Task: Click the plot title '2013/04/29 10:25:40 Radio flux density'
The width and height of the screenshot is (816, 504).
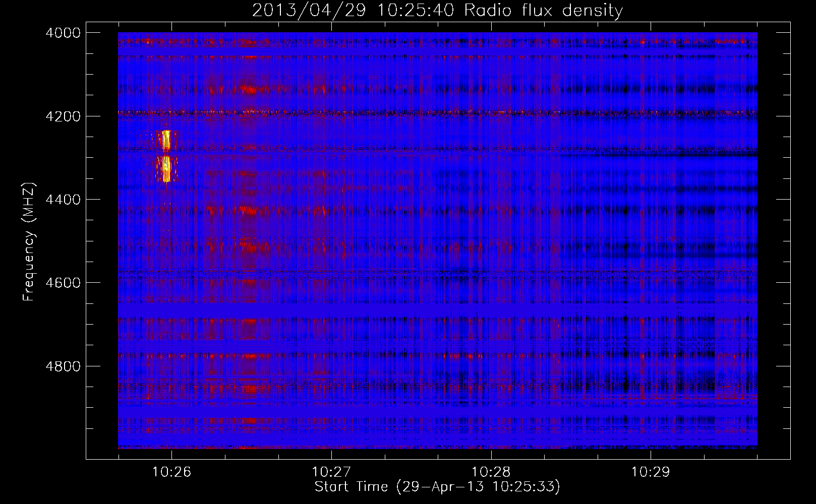Action: 437,10
